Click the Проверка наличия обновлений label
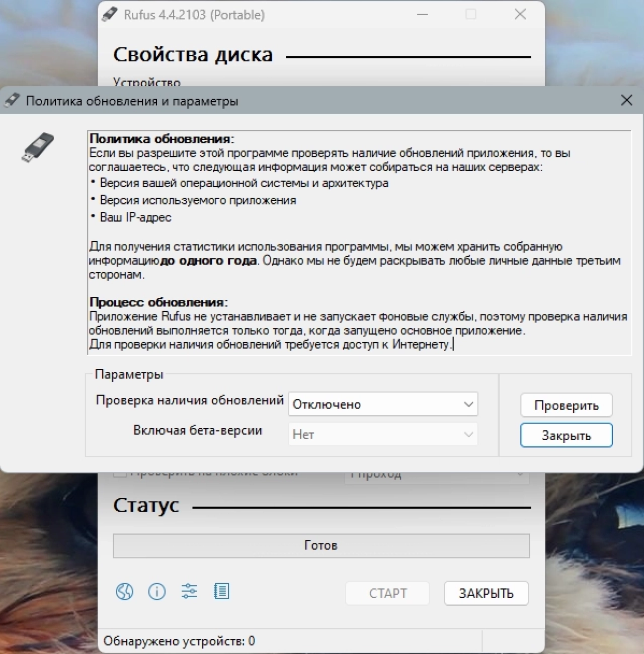Screen dimensions: 644x654 190,400
